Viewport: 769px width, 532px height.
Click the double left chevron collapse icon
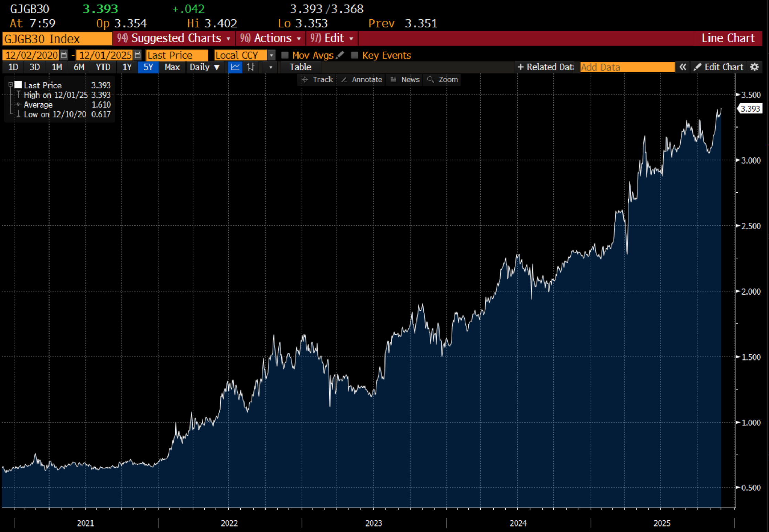click(x=683, y=67)
